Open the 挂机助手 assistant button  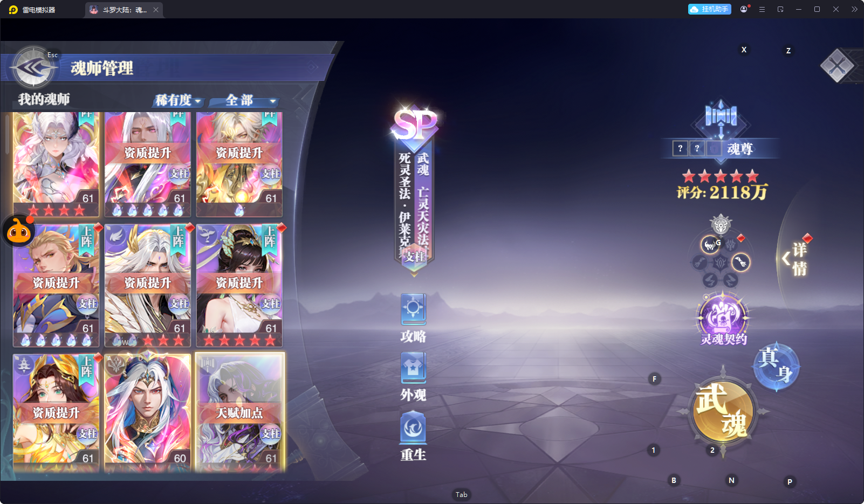click(709, 9)
